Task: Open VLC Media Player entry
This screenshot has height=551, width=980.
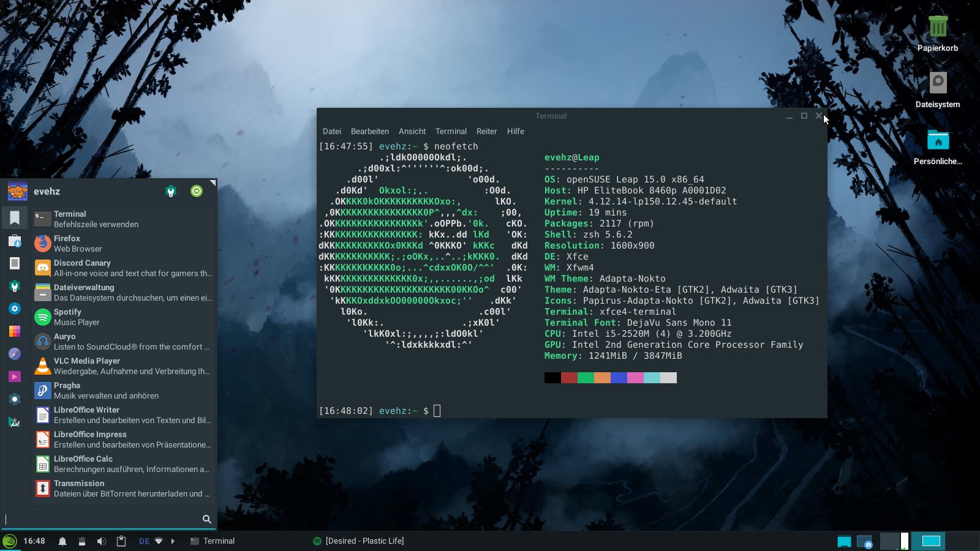Action: [124, 366]
